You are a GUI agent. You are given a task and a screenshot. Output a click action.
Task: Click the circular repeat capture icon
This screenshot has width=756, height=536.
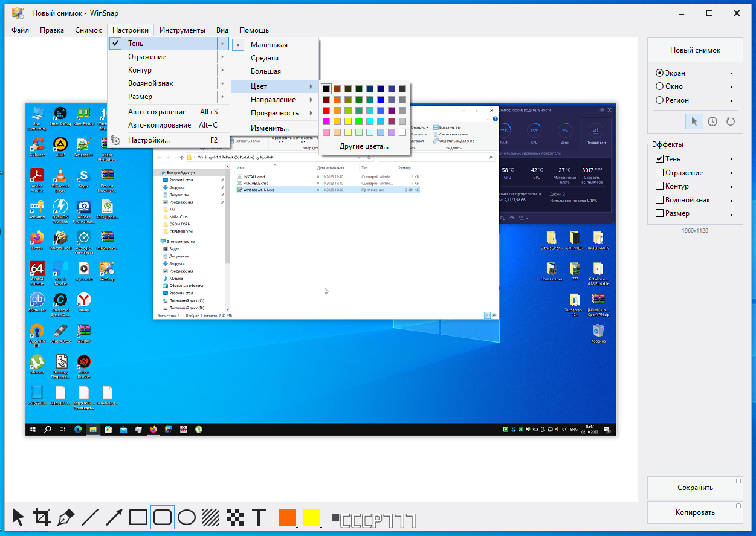(x=731, y=121)
